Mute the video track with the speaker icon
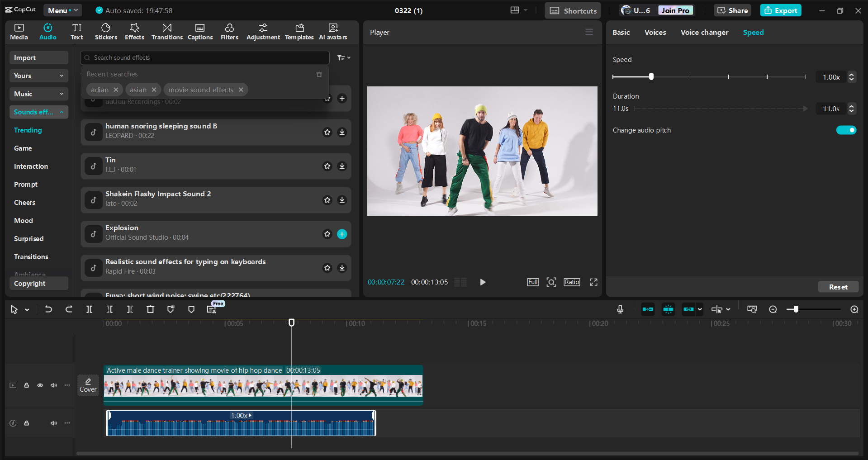 [54, 385]
